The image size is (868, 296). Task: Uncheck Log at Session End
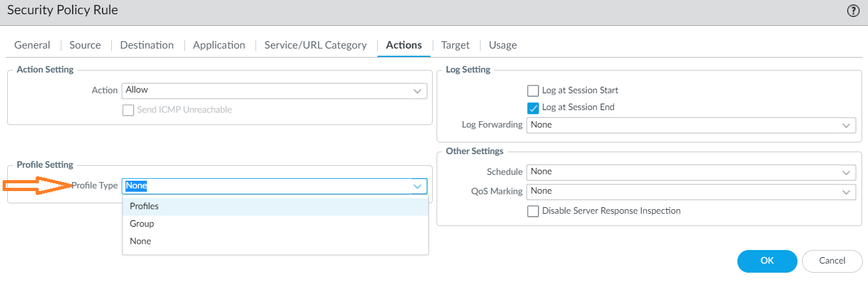coord(533,108)
